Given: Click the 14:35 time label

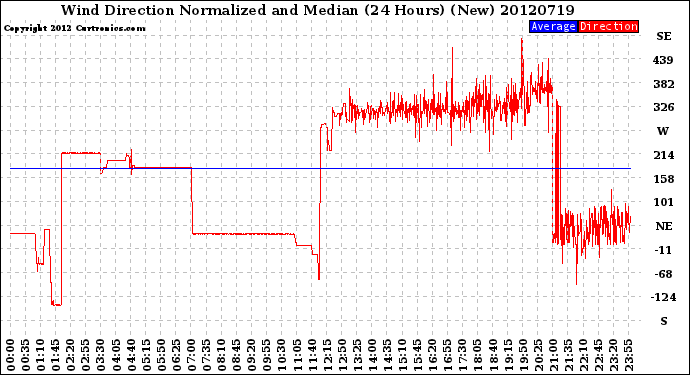Looking at the screenshot, I should click(387, 355).
